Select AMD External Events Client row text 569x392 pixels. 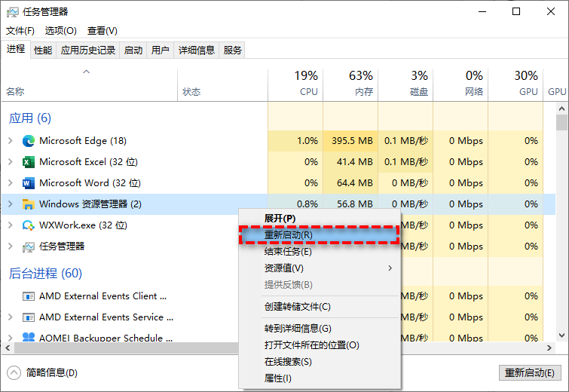(x=102, y=296)
